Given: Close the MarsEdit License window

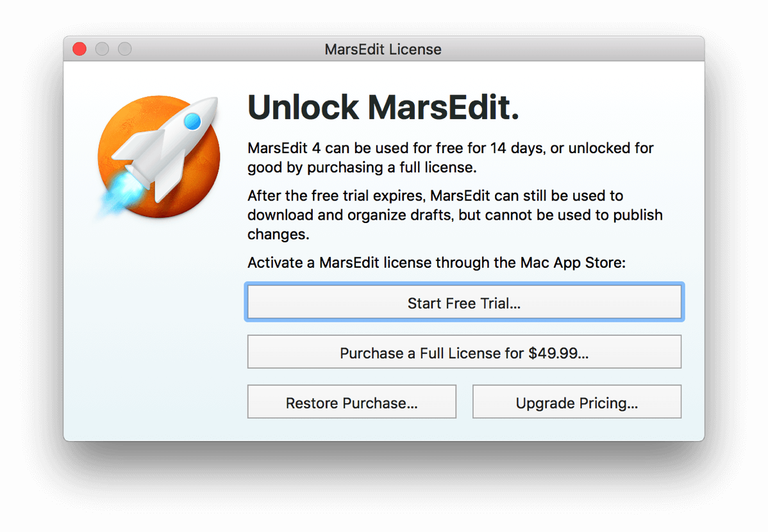Looking at the screenshot, I should click(x=79, y=49).
